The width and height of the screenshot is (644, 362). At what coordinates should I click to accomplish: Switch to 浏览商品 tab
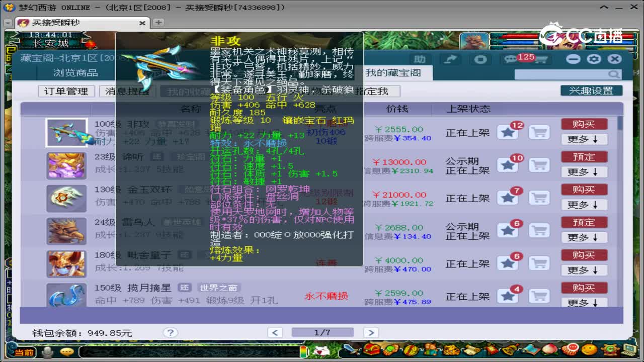click(75, 73)
